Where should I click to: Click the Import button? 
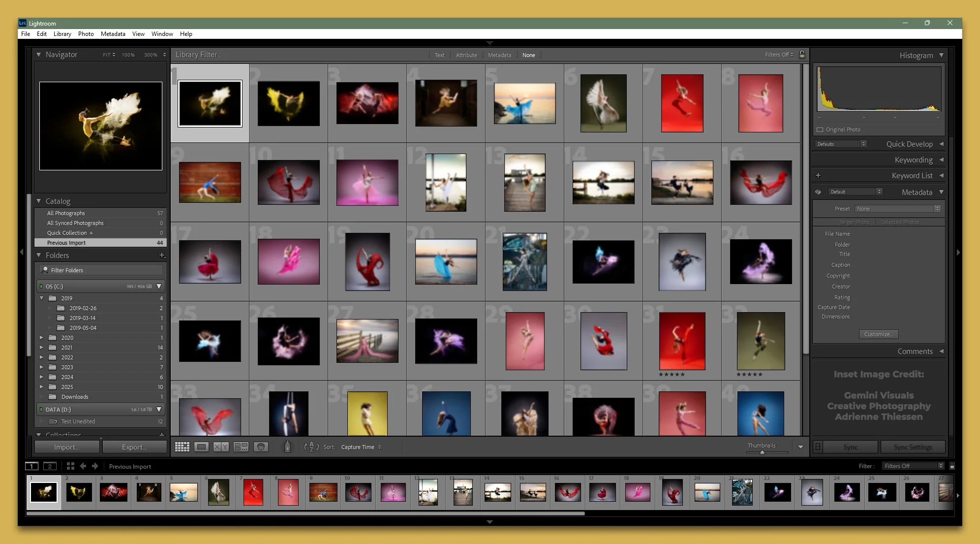67,447
